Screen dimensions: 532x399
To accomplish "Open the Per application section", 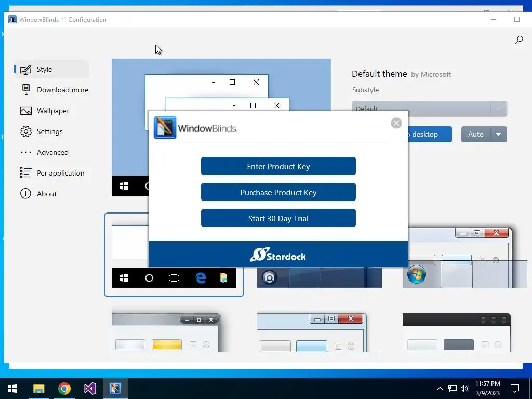I will 51,173.
